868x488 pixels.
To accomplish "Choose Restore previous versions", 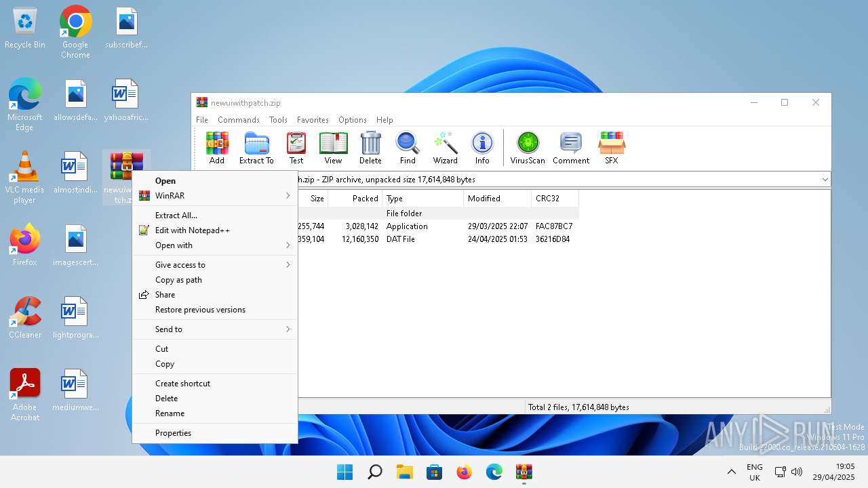I will tap(215, 310).
